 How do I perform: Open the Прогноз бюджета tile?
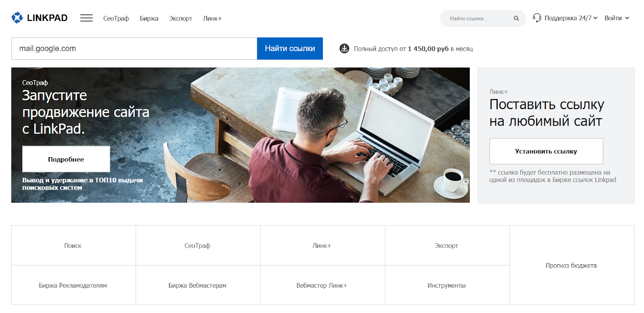click(571, 265)
